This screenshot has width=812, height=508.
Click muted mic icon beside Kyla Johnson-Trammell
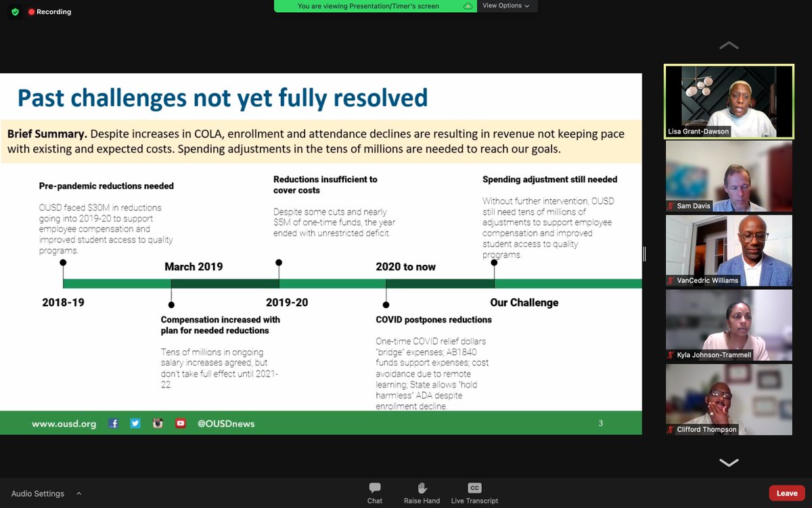click(x=671, y=355)
